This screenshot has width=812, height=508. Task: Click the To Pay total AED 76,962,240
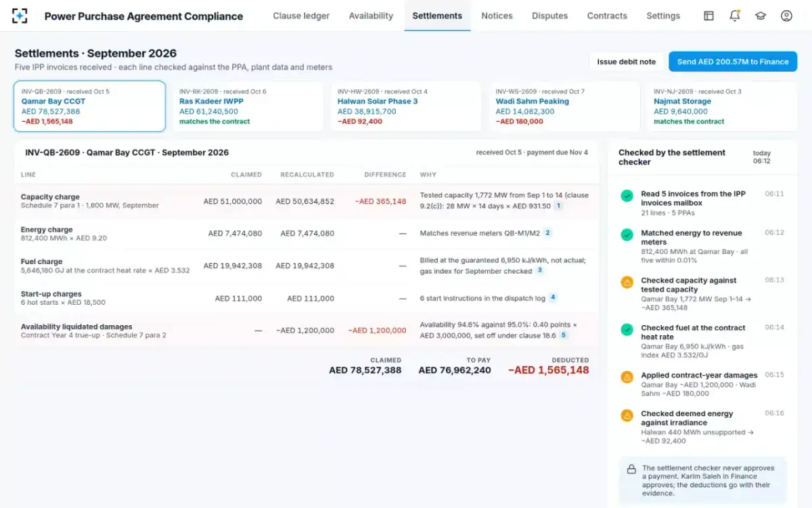point(455,371)
